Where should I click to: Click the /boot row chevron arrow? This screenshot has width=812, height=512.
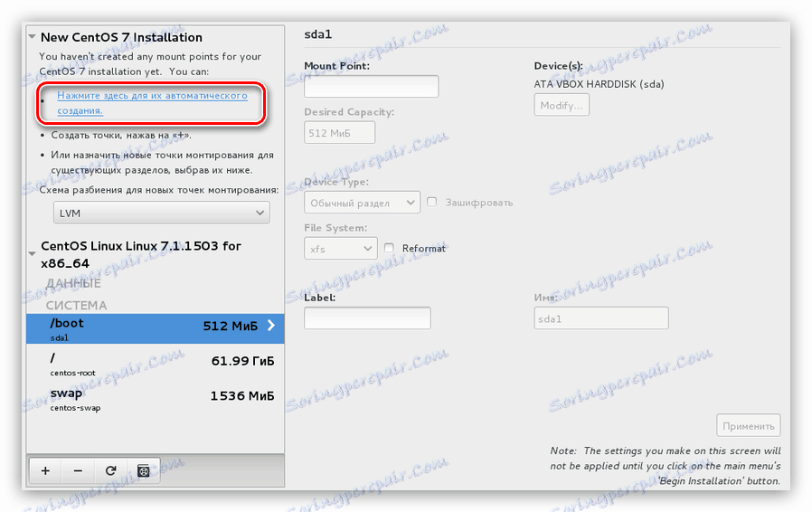click(271, 326)
